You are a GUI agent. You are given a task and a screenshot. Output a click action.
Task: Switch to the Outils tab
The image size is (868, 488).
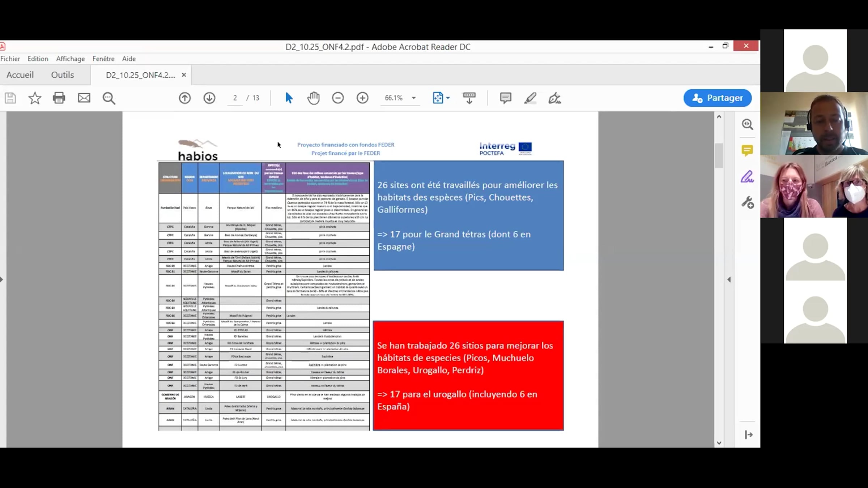62,75
